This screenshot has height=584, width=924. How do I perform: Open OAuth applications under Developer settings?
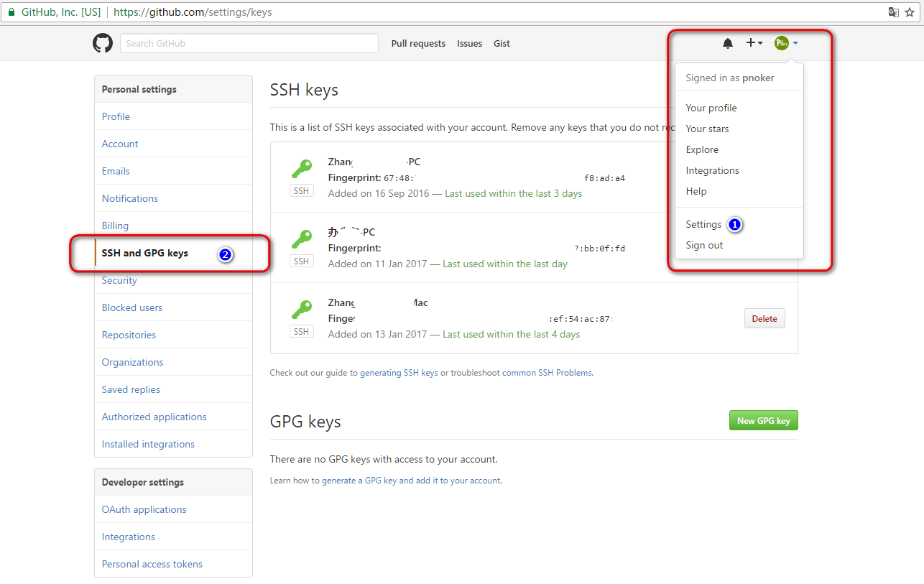173,509
